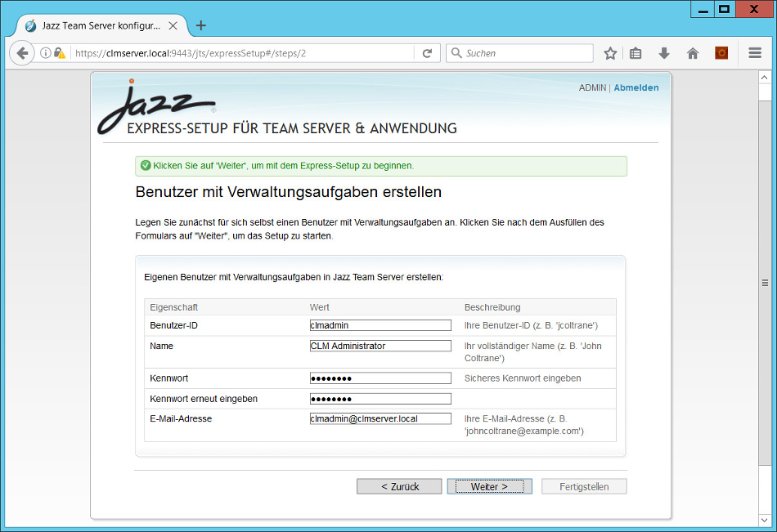Click the ADMIN user label
777x532 pixels.
coord(592,87)
